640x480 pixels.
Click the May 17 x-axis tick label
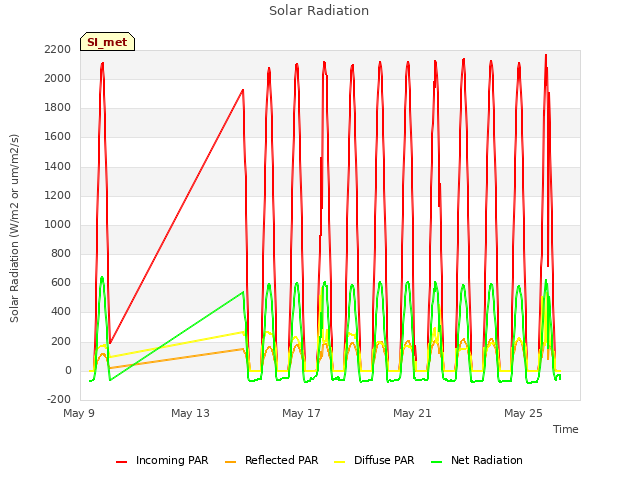pos(301,413)
